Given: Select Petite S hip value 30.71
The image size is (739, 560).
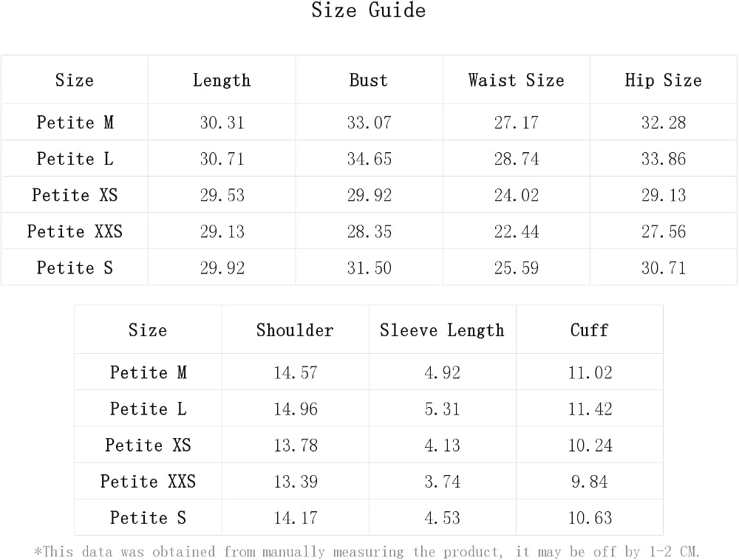Looking at the screenshot, I should point(663,267).
